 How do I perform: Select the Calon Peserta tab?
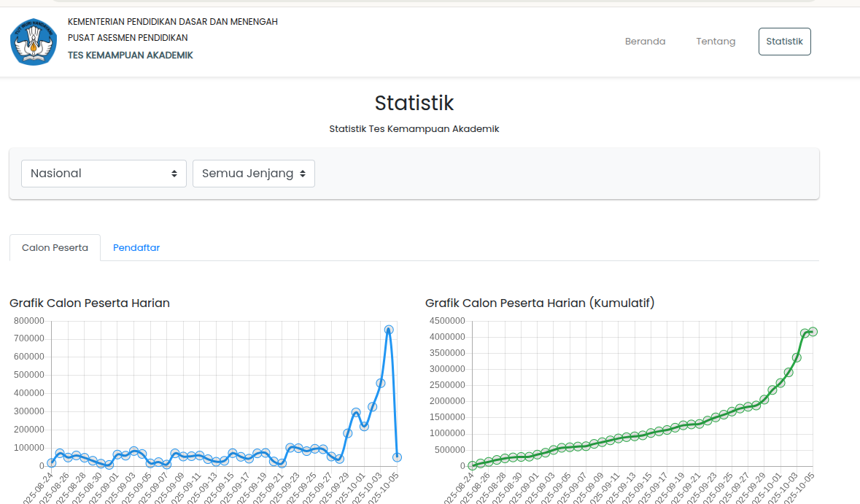(55, 248)
